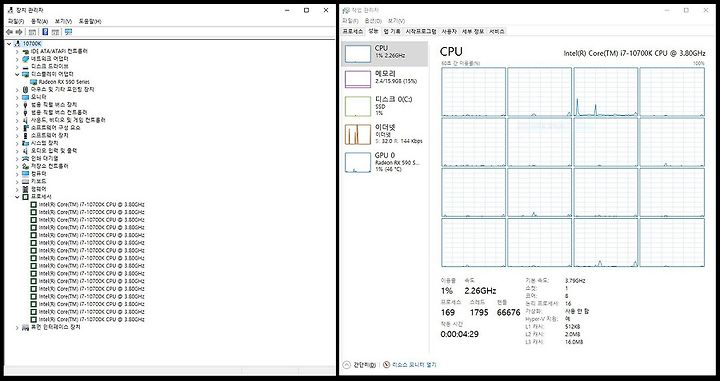Click the icon of 저장소 컨트롤러
Image resolution: width=720 pixels, height=381 pixels.
point(25,166)
